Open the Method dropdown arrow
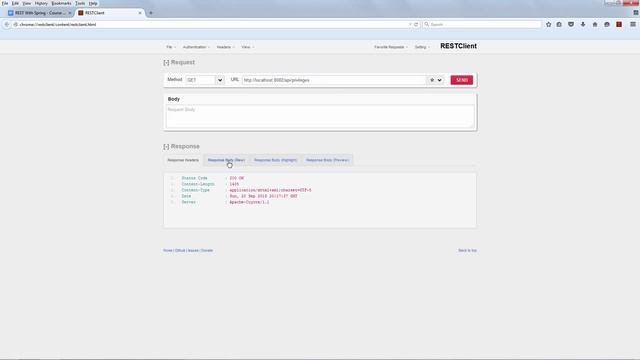 220,80
